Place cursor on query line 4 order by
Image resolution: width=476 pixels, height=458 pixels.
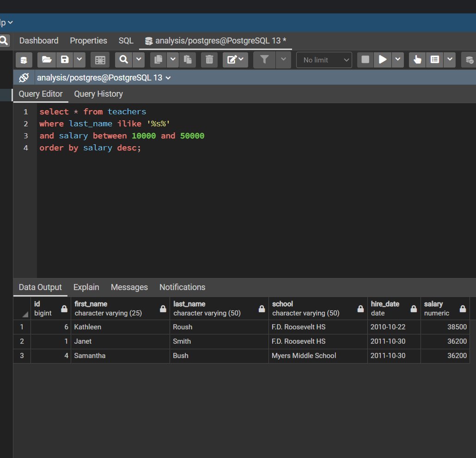90,148
